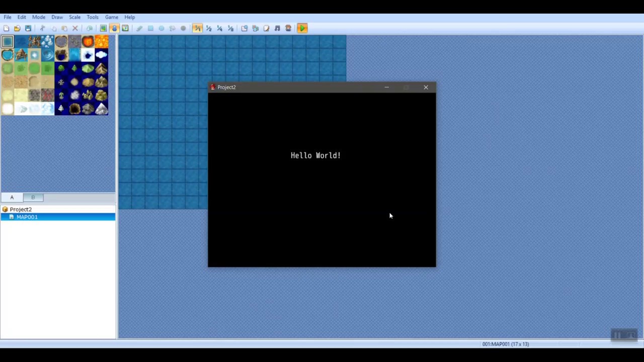Open the Game menu
Viewport: 644px width, 362px height.
[x=112, y=17]
